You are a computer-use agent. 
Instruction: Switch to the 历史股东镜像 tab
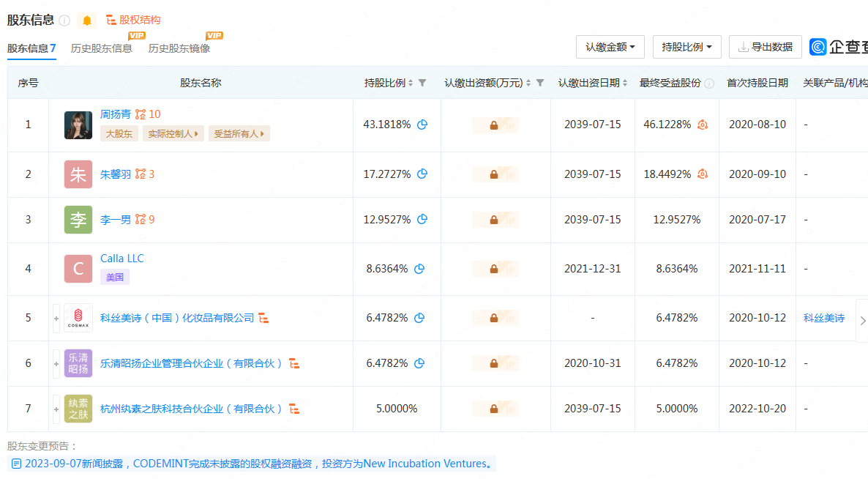pos(179,48)
